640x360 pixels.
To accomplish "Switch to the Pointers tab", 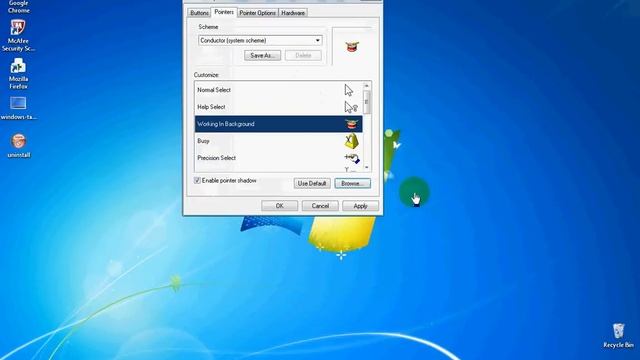I will point(224,12).
